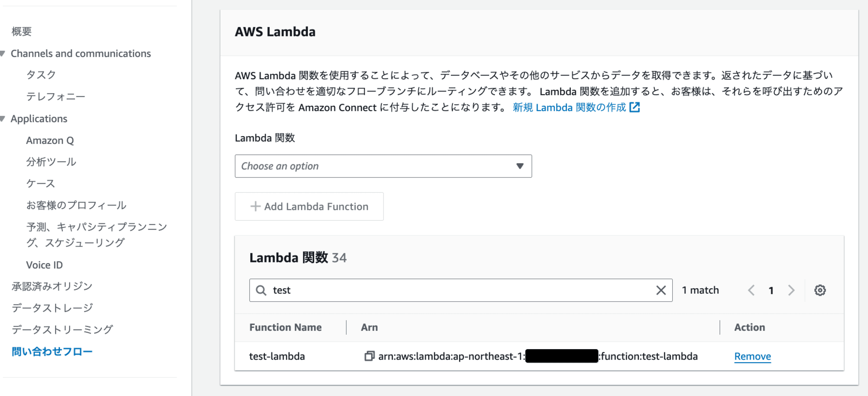Open データストレージ in the sidebar
Screen dimensions: 868x396
pos(53,308)
